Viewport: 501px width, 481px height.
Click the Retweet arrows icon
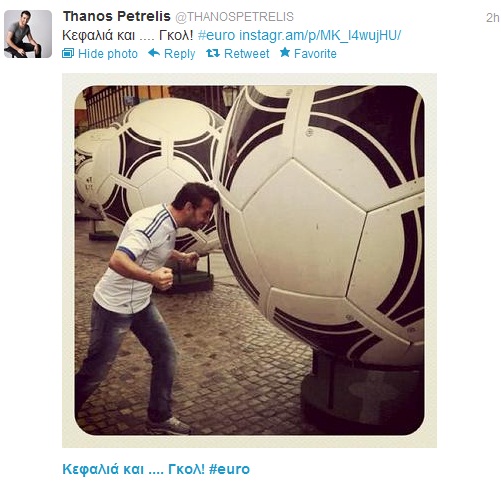tap(213, 53)
